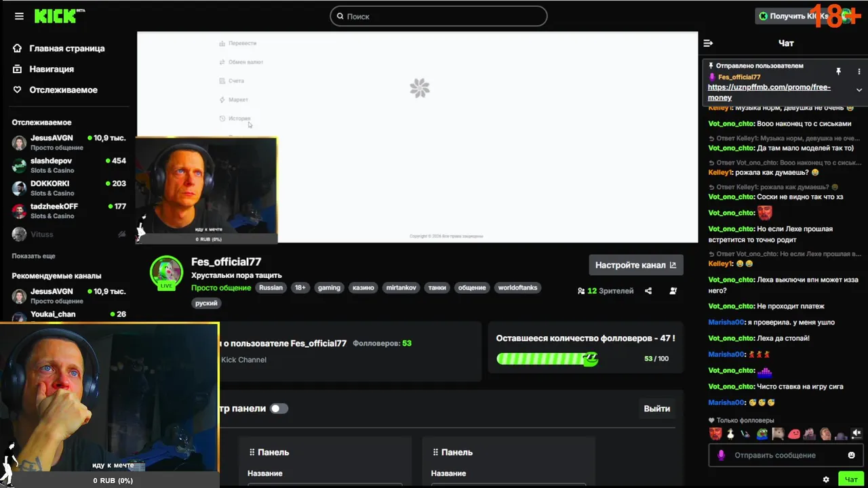Click the 12 Зрителей viewer count

point(606,291)
